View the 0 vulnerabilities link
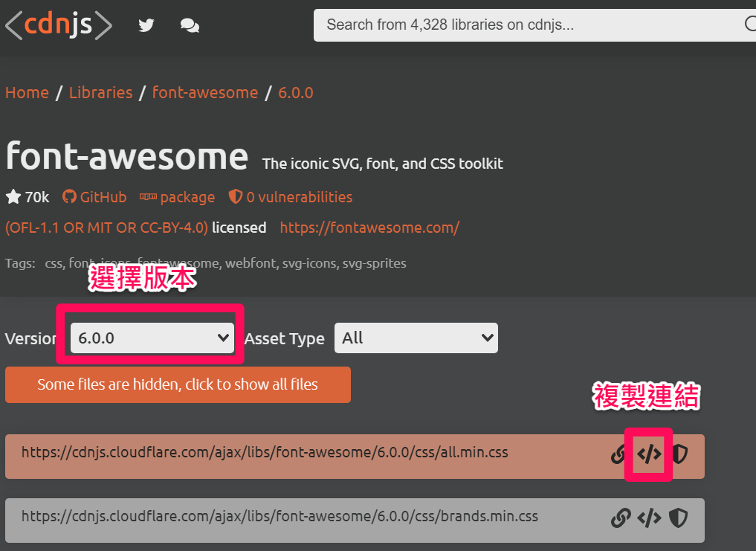 point(291,197)
